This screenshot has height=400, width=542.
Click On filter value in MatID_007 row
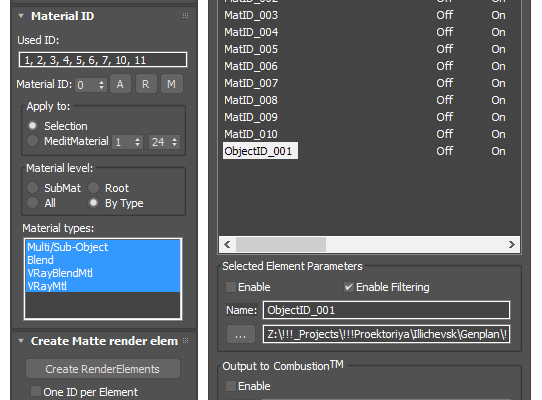(498, 83)
